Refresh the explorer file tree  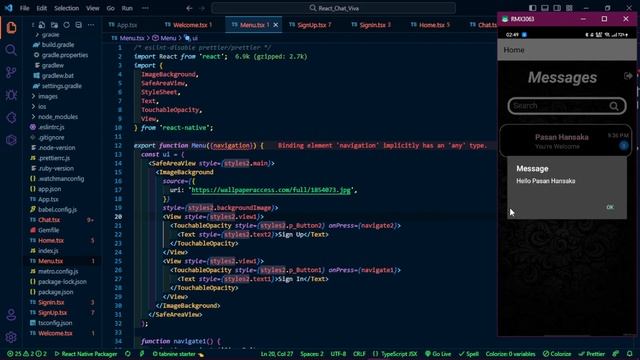coord(67,25)
